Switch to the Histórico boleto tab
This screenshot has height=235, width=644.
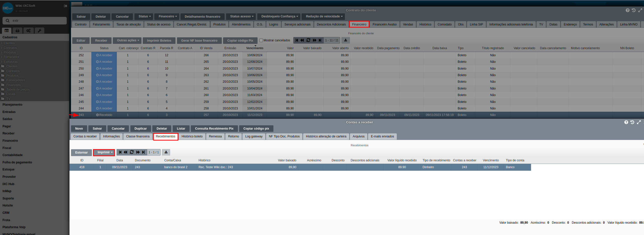pos(192,136)
